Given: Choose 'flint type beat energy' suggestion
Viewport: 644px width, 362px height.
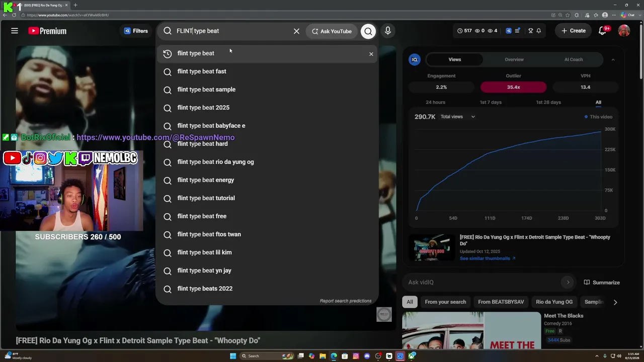Looking at the screenshot, I should click(267, 180).
